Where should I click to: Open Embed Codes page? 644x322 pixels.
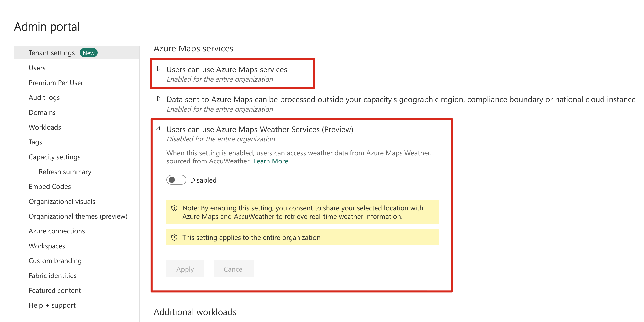pyautogui.click(x=50, y=187)
